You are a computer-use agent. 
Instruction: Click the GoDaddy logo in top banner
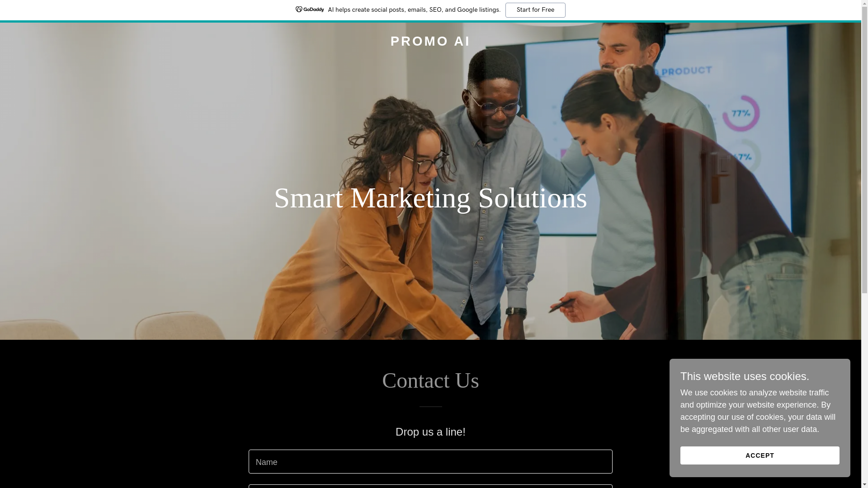[310, 9]
